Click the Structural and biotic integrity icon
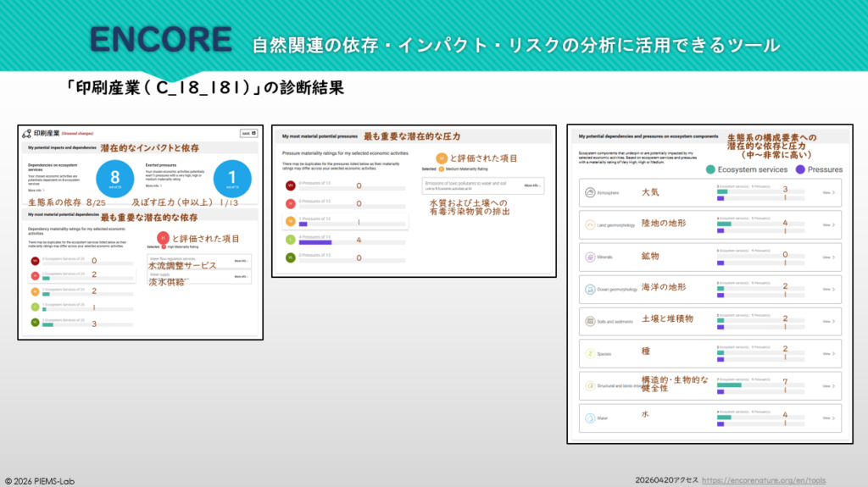The image size is (868, 487). [590, 386]
